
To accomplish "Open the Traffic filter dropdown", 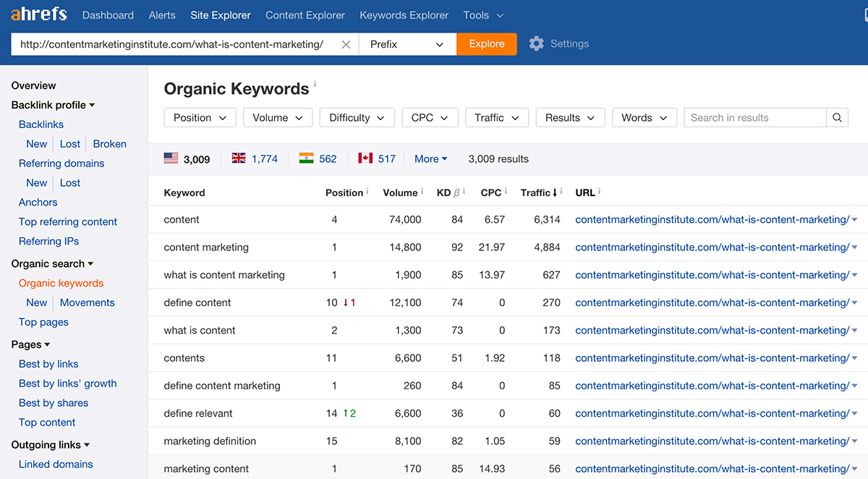I will pos(497,118).
